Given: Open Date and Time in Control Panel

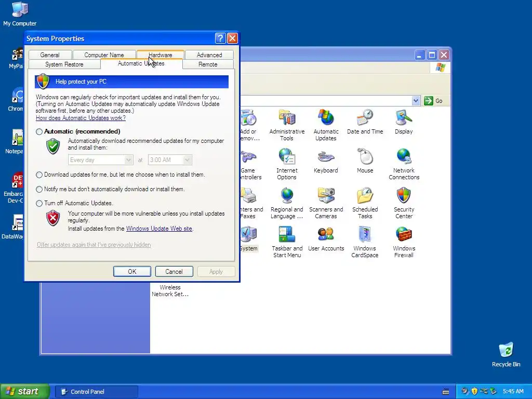Looking at the screenshot, I should (x=365, y=122).
